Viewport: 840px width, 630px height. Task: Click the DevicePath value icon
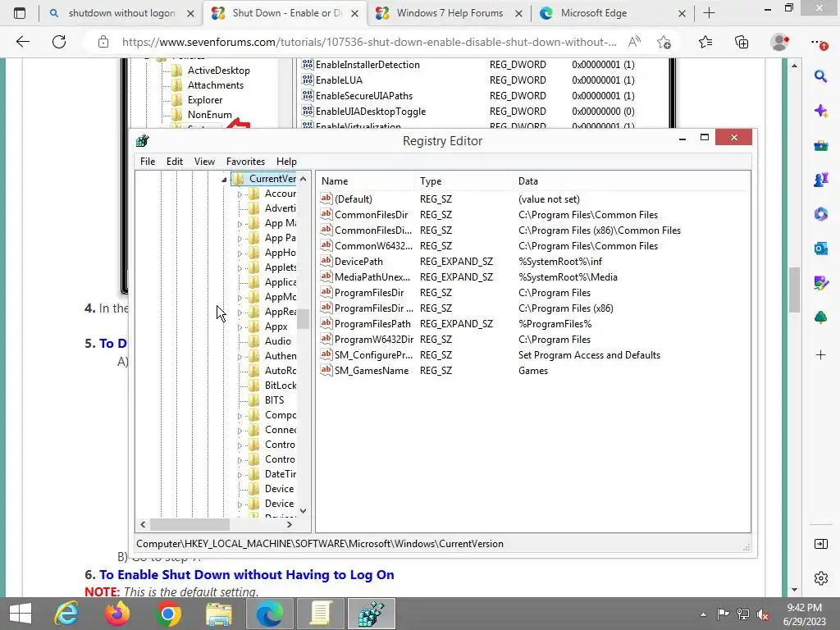point(326,261)
